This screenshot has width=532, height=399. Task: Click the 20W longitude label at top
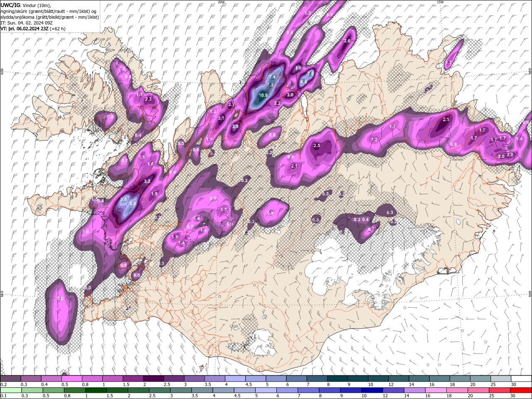tap(221, 2)
